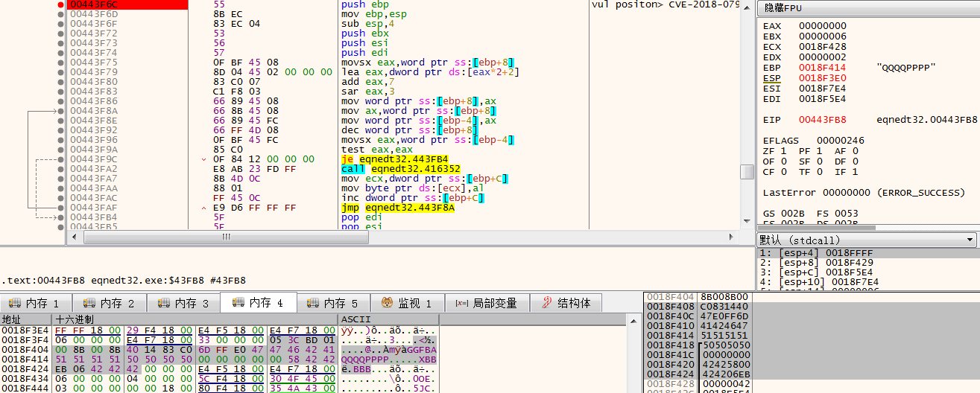The width and height of the screenshot is (980, 393).
Task: Select the push ebp instruction row
Action: click(x=364, y=4)
